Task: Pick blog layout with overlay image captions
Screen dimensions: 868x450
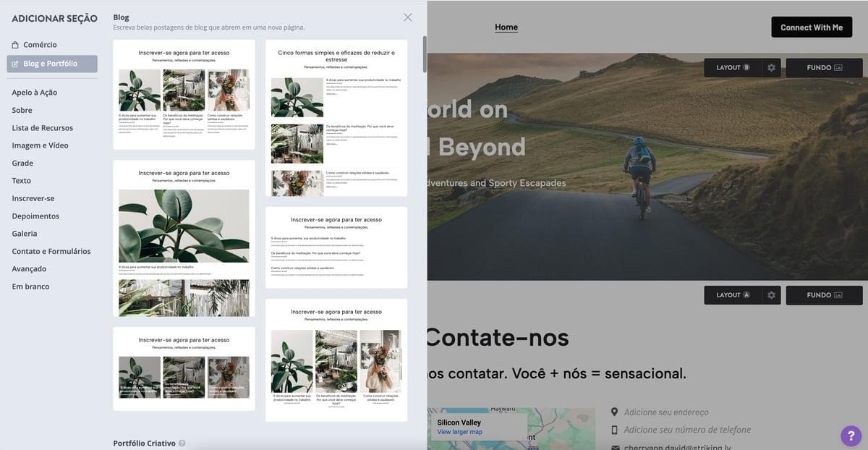Action: (x=184, y=369)
